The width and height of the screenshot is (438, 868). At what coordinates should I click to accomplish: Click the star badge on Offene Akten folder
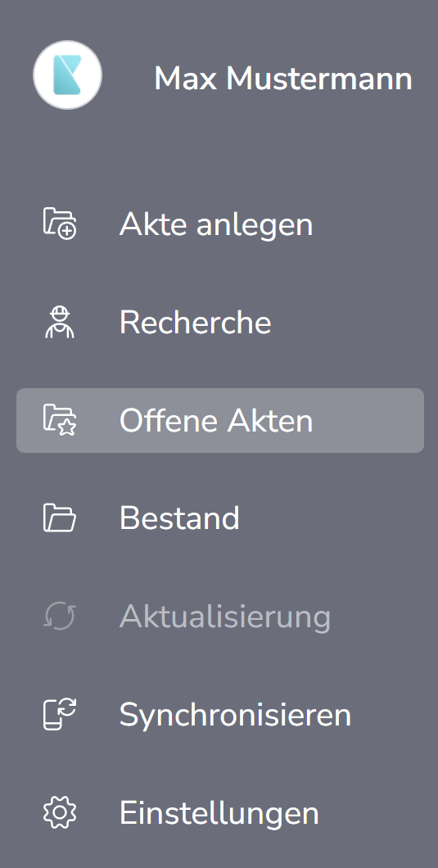point(68,427)
